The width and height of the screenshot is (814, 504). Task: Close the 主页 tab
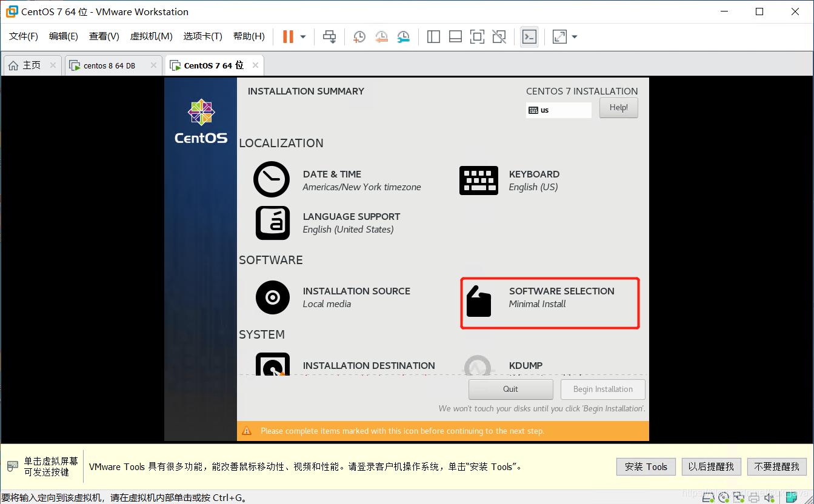(53, 65)
